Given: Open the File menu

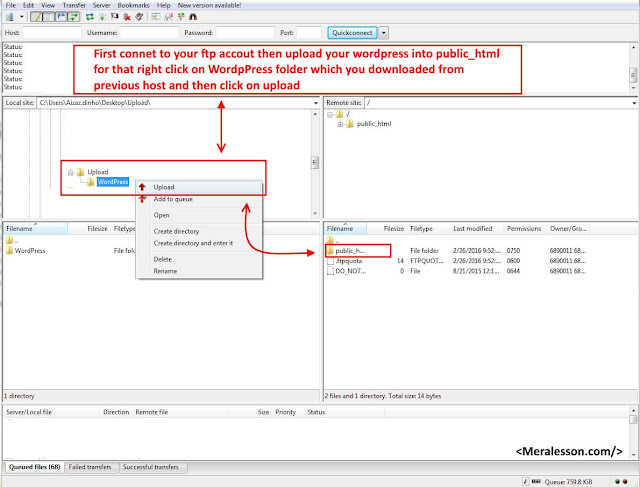Looking at the screenshot, I should (x=11, y=5).
